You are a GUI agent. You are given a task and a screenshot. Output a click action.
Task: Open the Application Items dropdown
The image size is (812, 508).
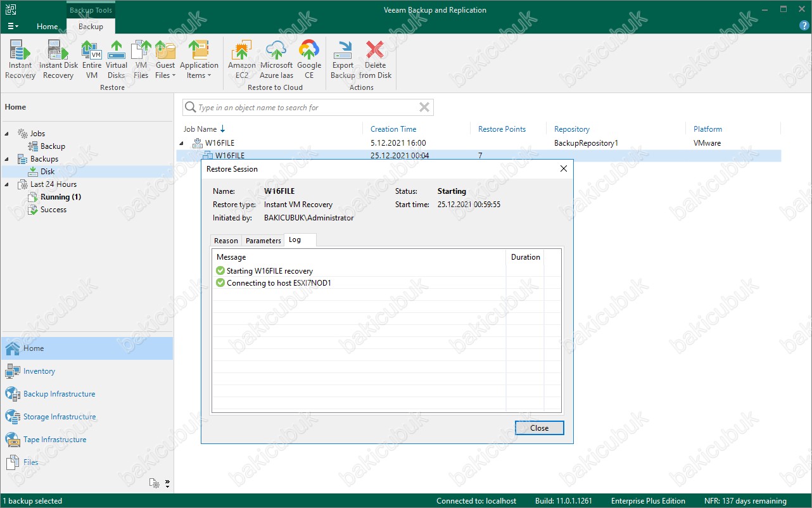(199, 60)
